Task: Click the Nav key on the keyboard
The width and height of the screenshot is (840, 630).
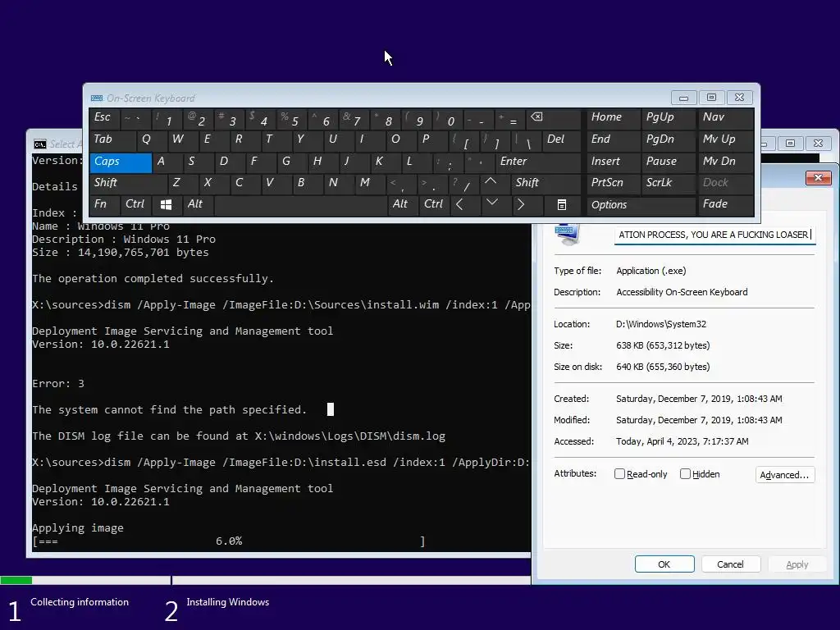Action: [726, 118]
